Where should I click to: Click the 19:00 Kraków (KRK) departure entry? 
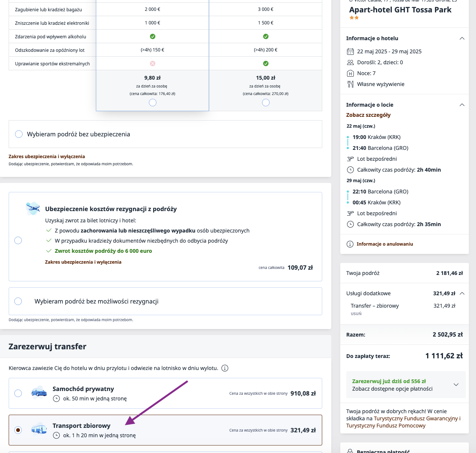coord(377,137)
